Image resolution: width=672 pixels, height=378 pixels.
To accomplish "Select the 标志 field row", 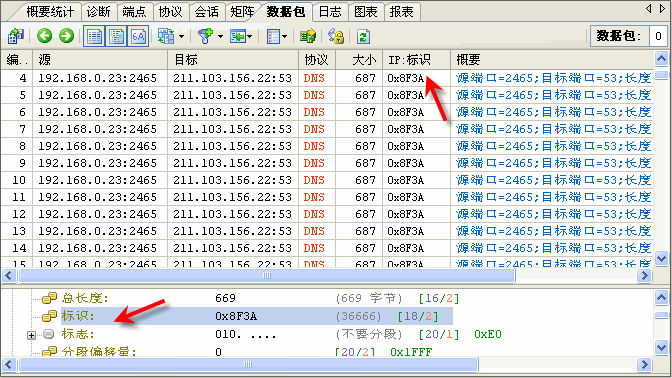I will point(272,334).
